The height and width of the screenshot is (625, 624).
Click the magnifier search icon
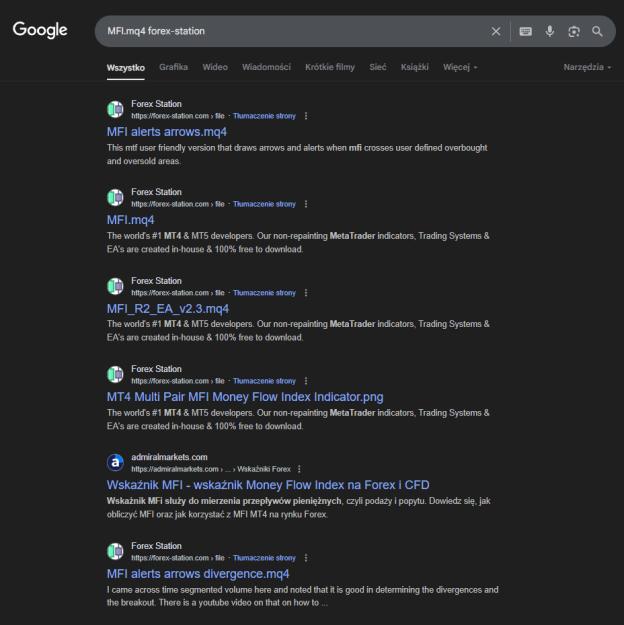[597, 31]
